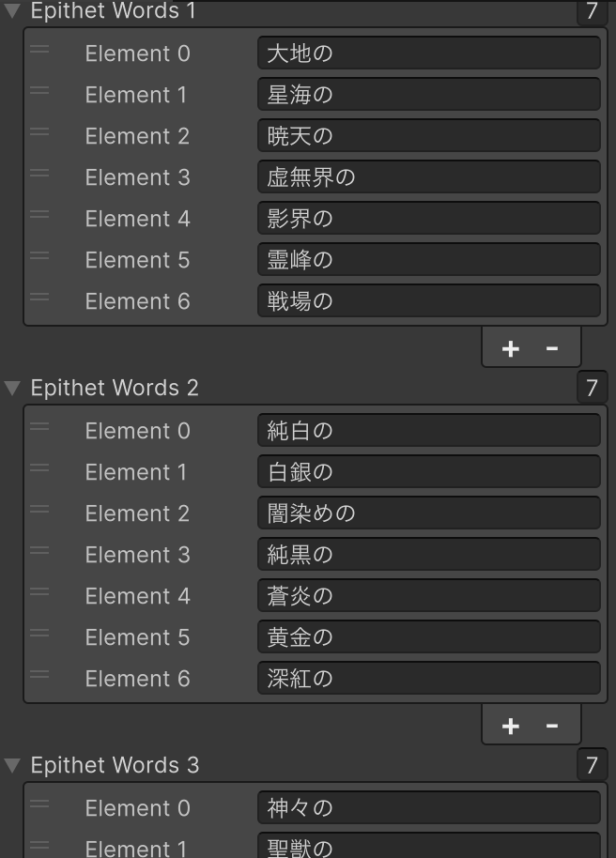Click drag handle beside 純白の row

[39, 426]
